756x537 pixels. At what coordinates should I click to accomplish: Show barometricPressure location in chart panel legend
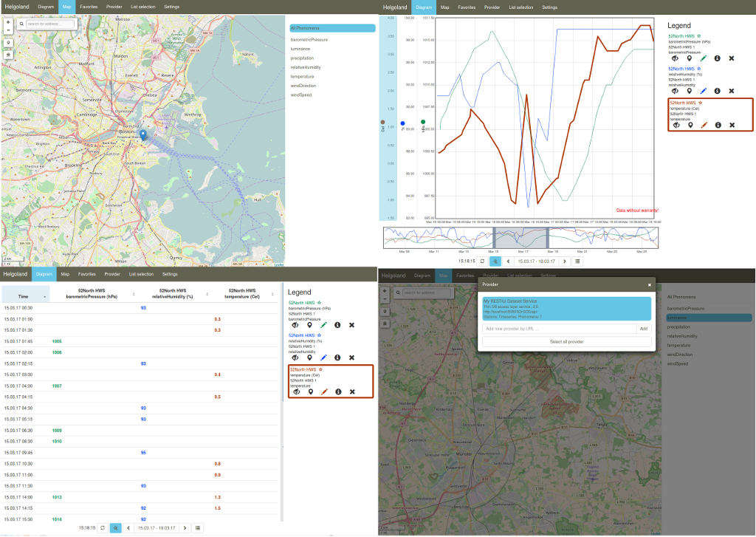[689, 58]
